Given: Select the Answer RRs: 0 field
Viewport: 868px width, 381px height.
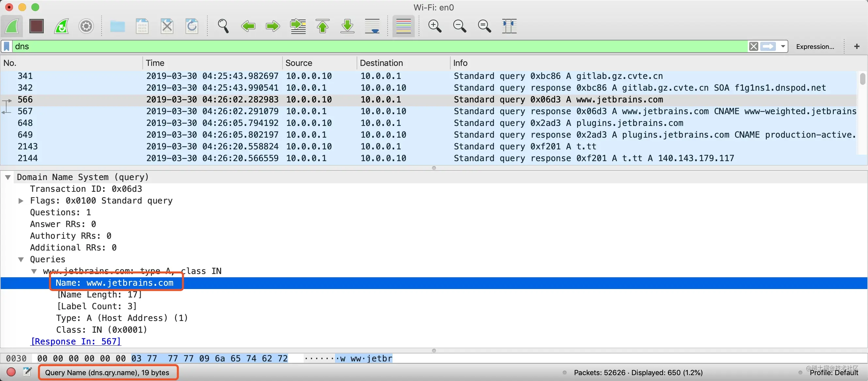Looking at the screenshot, I should [63, 224].
